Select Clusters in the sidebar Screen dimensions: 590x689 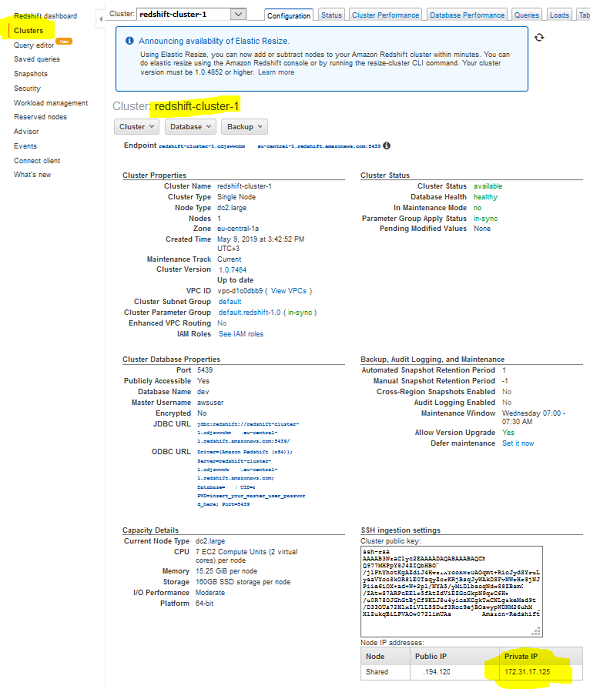[x=29, y=30]
